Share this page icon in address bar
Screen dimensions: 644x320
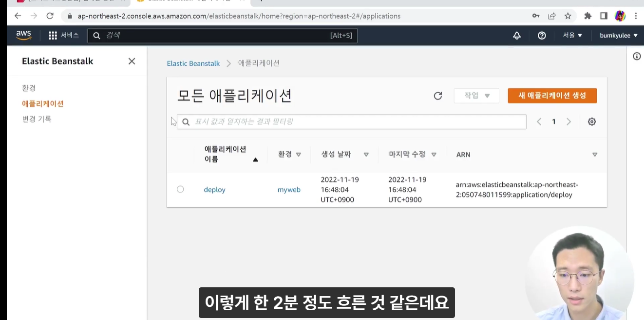[552, 16]
